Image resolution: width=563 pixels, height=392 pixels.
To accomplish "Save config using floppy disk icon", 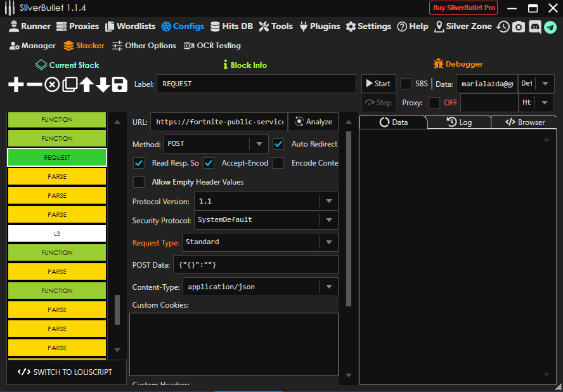I will pos(120,84).
